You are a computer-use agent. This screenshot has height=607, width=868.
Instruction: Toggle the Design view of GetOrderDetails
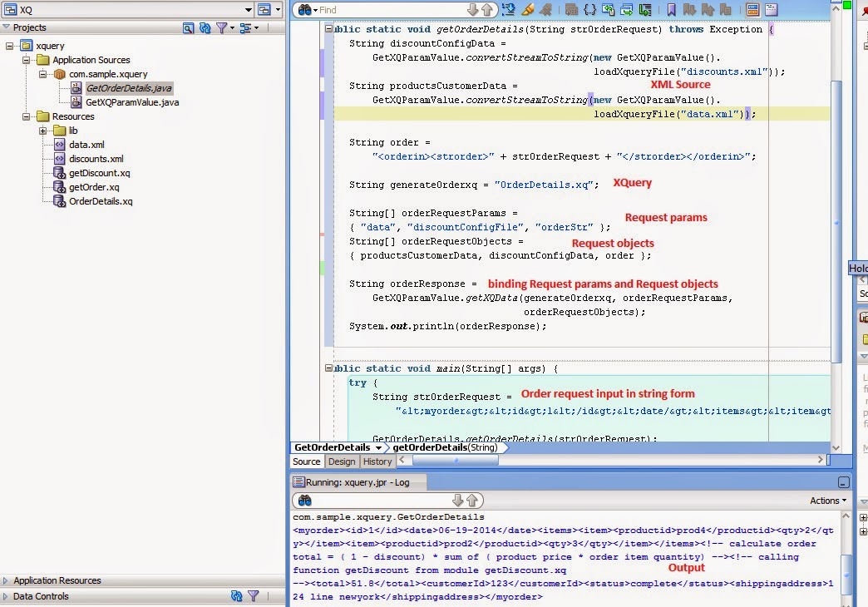click(342, 461)
